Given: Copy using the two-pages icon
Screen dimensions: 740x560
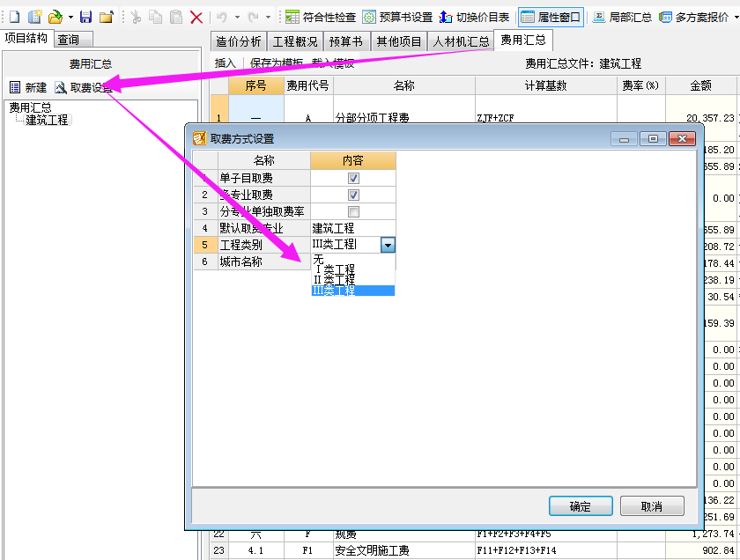Looking at the screenshot, I should pyautogui.click(x=155, y=18).
